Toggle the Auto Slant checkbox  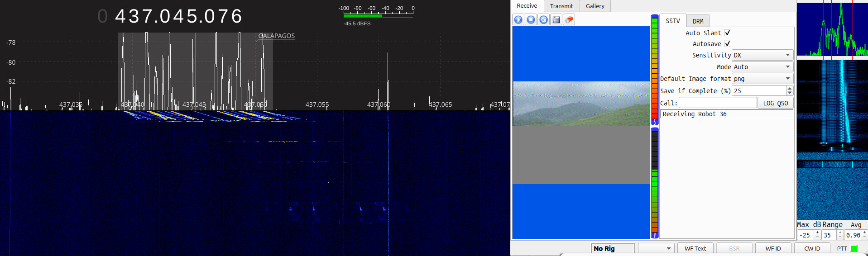728,33
